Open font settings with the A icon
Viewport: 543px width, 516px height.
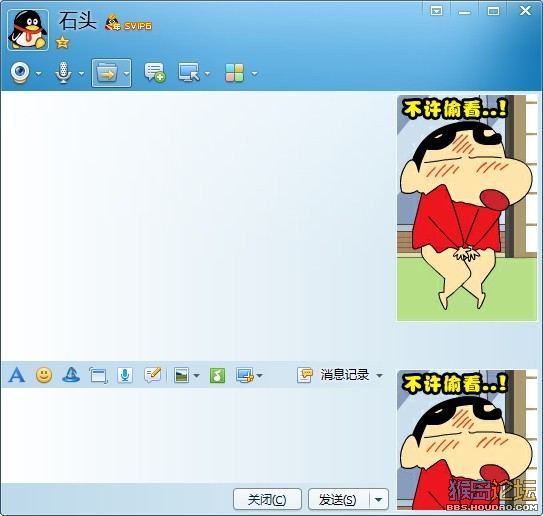(17, 375)
